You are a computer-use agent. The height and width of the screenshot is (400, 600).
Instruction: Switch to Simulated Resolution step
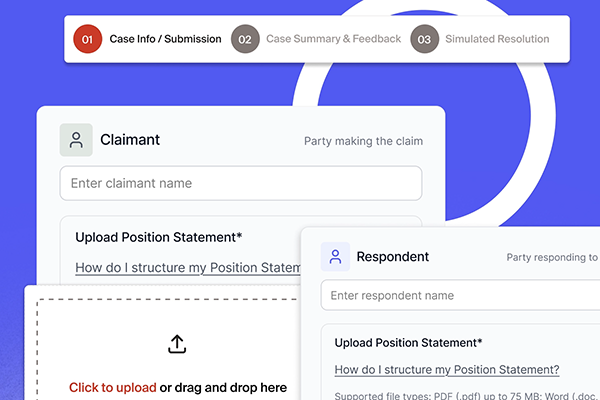(496, 40)
